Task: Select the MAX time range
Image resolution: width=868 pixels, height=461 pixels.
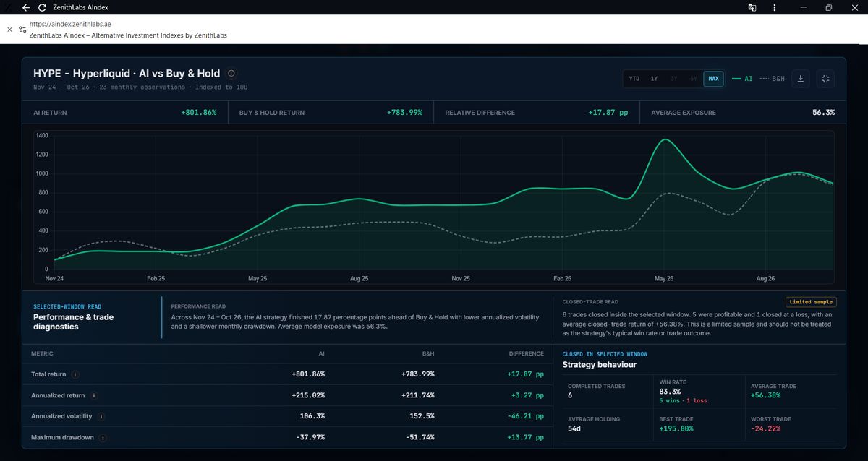Action: point(714,79)
